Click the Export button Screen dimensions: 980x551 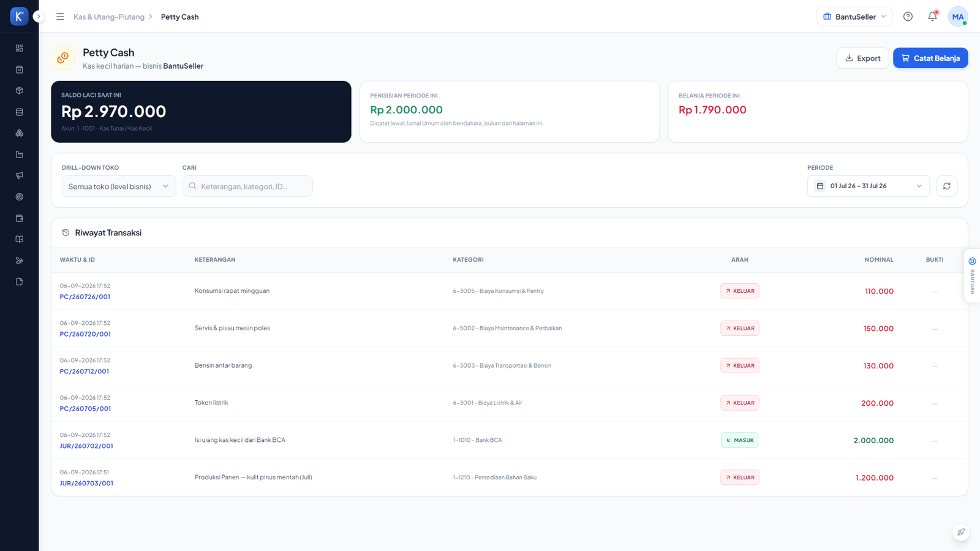[x=862, y=58]
